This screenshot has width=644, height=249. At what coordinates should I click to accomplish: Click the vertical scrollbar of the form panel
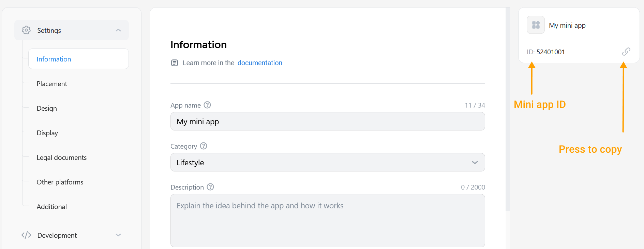coord(508,109)
